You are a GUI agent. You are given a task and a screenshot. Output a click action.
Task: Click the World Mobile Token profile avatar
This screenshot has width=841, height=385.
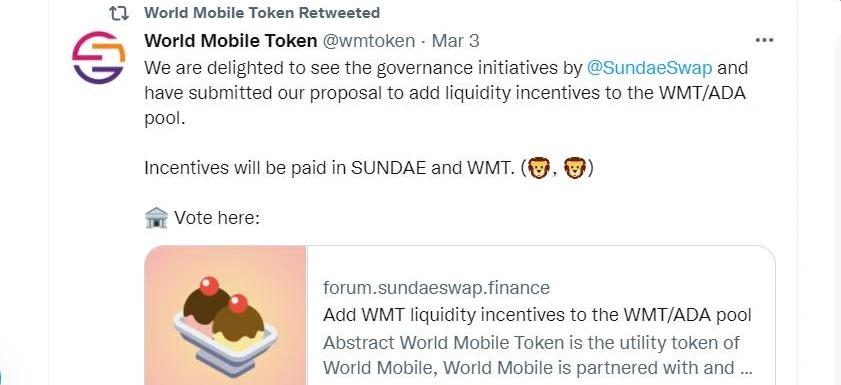(x=98, y=57)
